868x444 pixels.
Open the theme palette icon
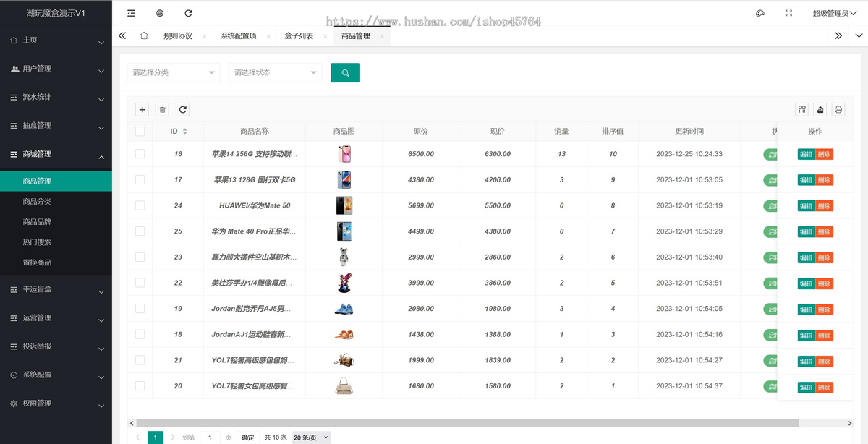pos(760,13)
